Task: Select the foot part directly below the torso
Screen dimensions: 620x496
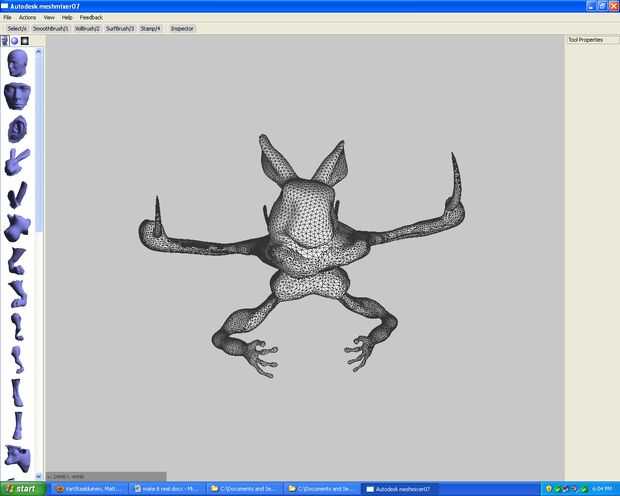Action: click(17, 261)
